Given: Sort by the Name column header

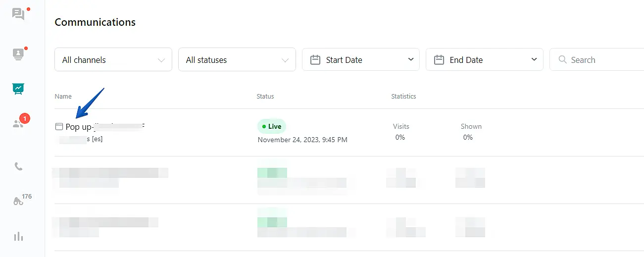Looking at the screenshot, I should pos(63,96).
